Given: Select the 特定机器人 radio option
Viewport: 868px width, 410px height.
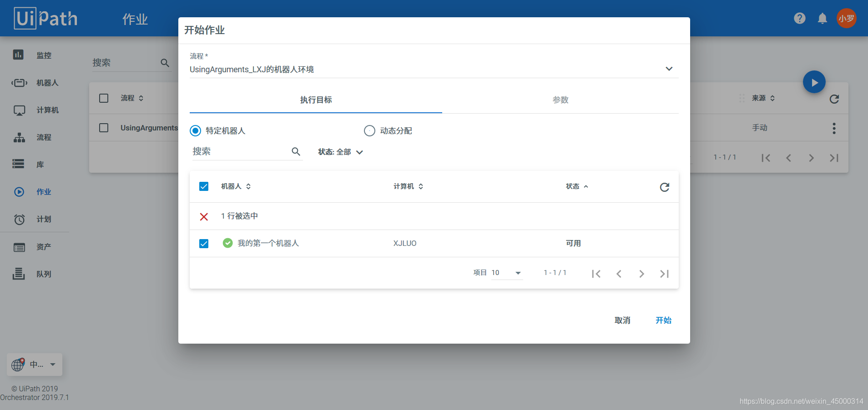Looking at the screenshot, I should 195,131.
